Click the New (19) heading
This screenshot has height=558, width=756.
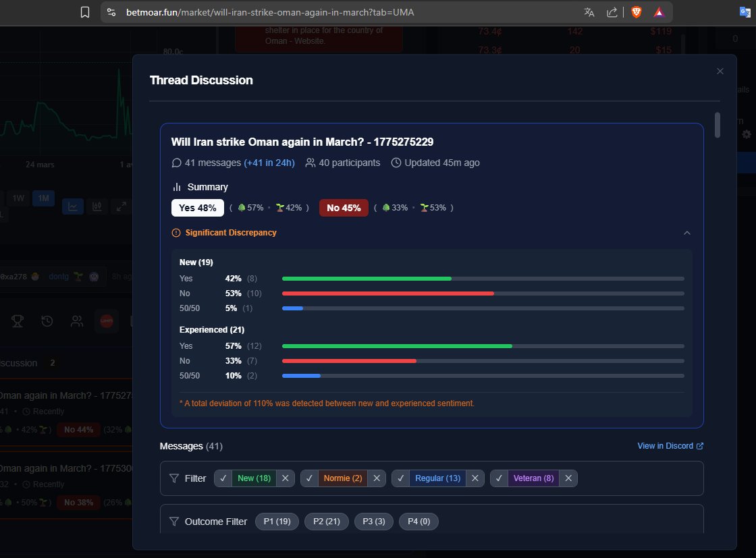click(196, 262)
